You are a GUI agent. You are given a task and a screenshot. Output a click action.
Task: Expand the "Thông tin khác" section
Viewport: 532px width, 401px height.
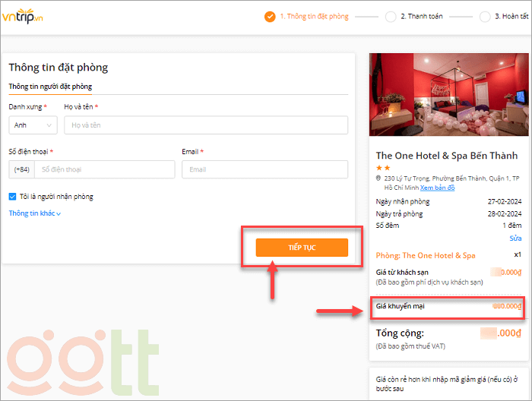tap(34, 213)
